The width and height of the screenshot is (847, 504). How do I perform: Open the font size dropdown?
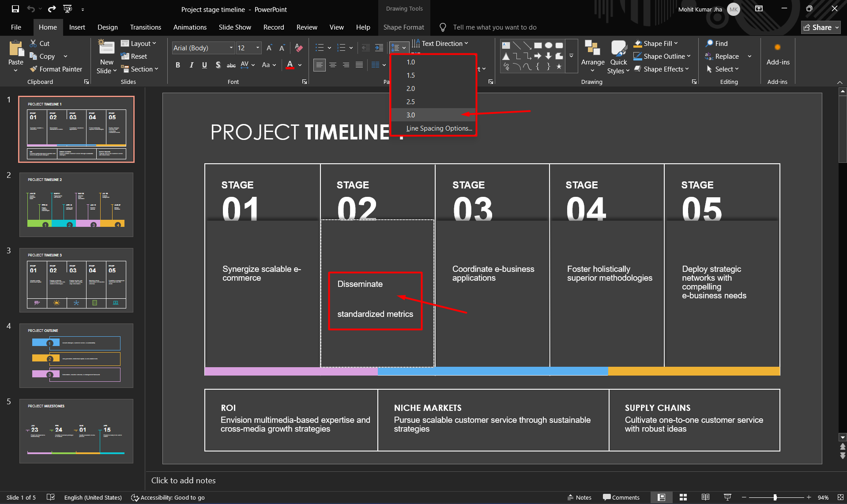click(x=257, y=48)
